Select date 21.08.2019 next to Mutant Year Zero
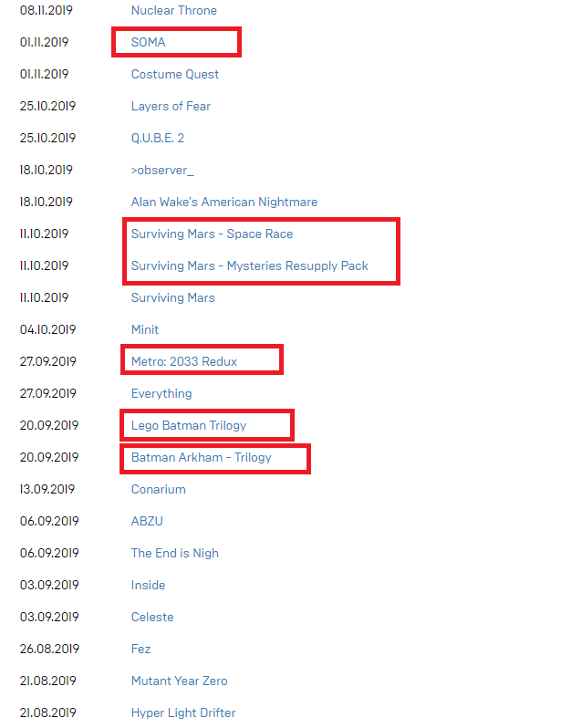 [x=47, y=681]
